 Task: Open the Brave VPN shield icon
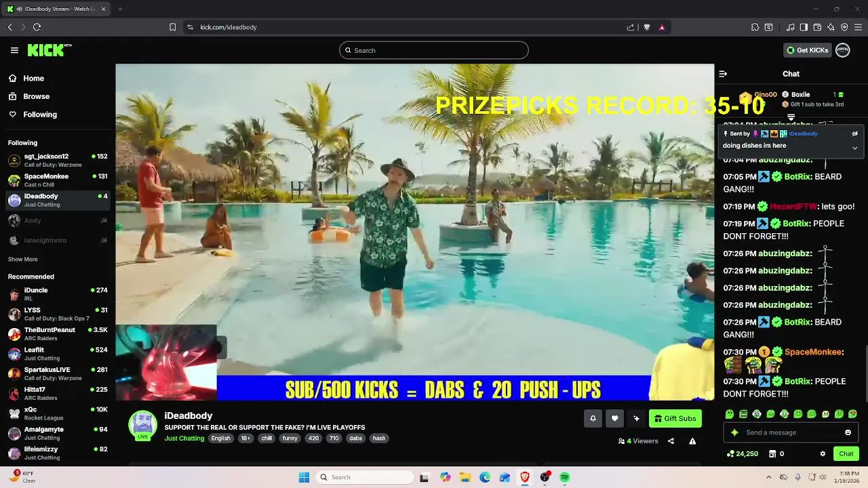click(x=844, y=27)
